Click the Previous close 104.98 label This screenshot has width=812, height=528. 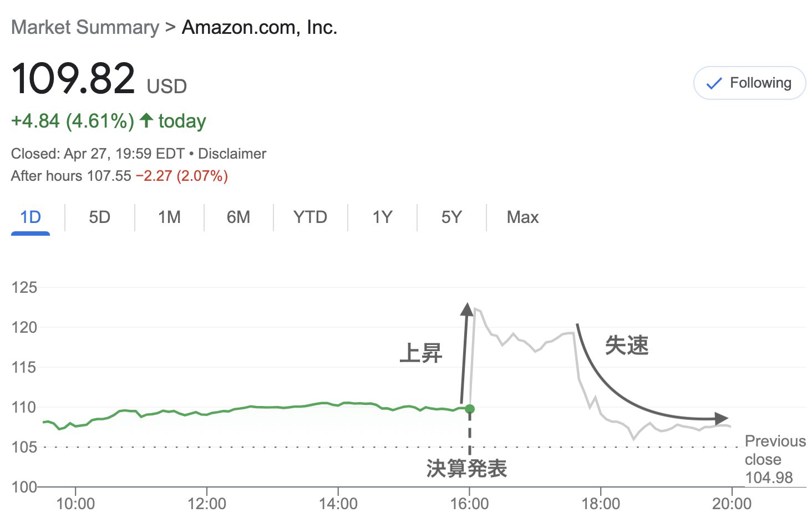coord(775,459)
